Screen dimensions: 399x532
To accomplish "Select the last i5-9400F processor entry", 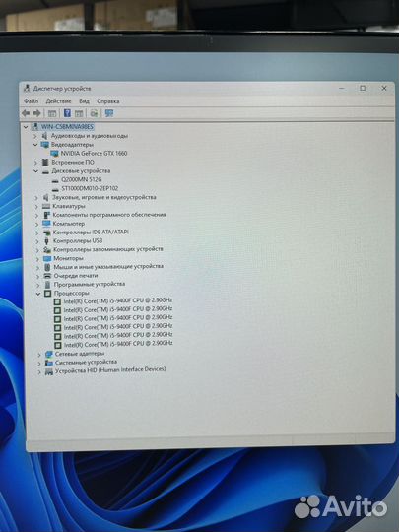I will (118, 344).
